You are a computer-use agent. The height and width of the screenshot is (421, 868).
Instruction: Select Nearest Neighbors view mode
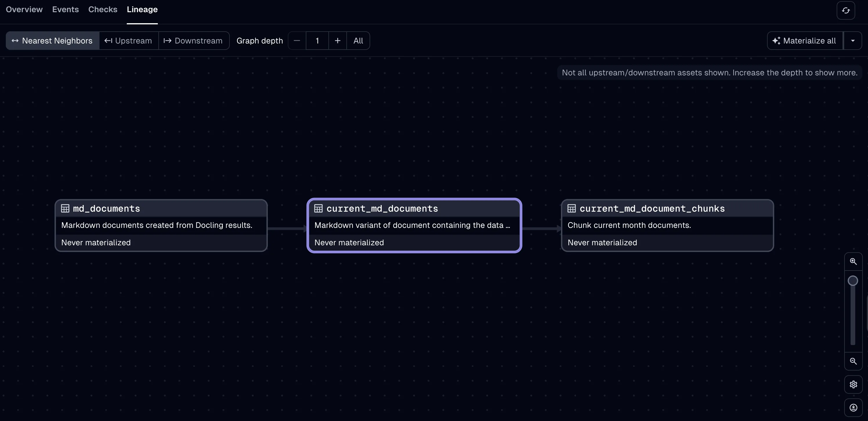pyautogui.click(x=53, y=41)
